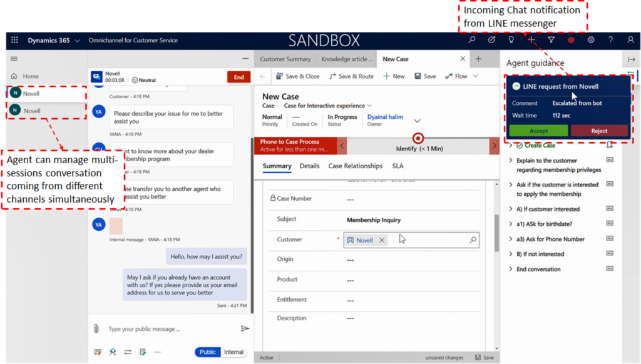Click the search magnifier in top bar
The height and width of the screenshot is (364, 641).
click(x=472, y=41)
